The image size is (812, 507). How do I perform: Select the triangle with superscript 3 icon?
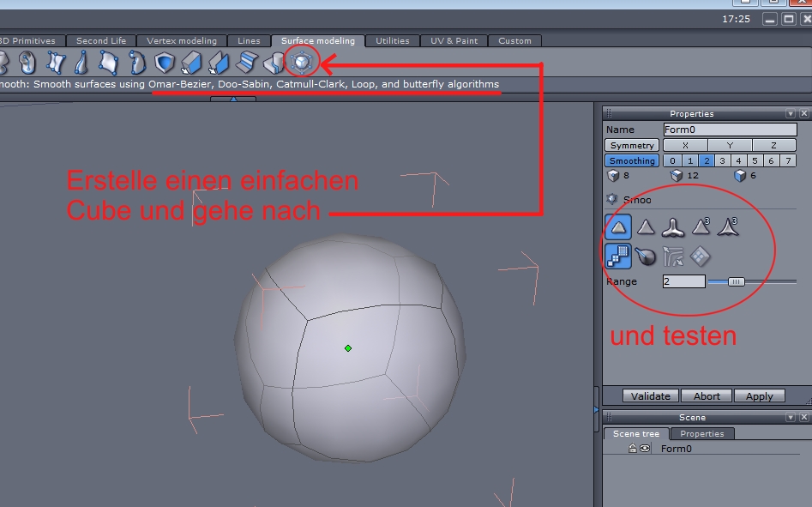(x=701, y=227)
